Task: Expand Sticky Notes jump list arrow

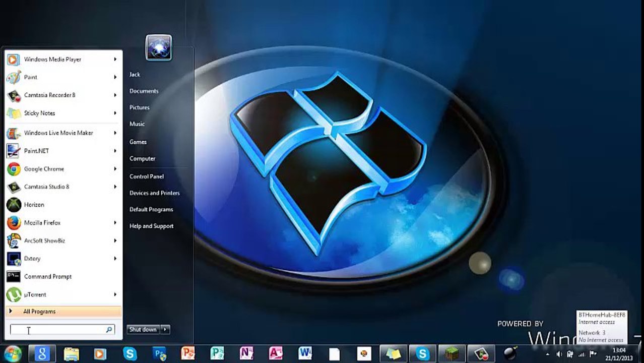Action: [x=115, y=113]
